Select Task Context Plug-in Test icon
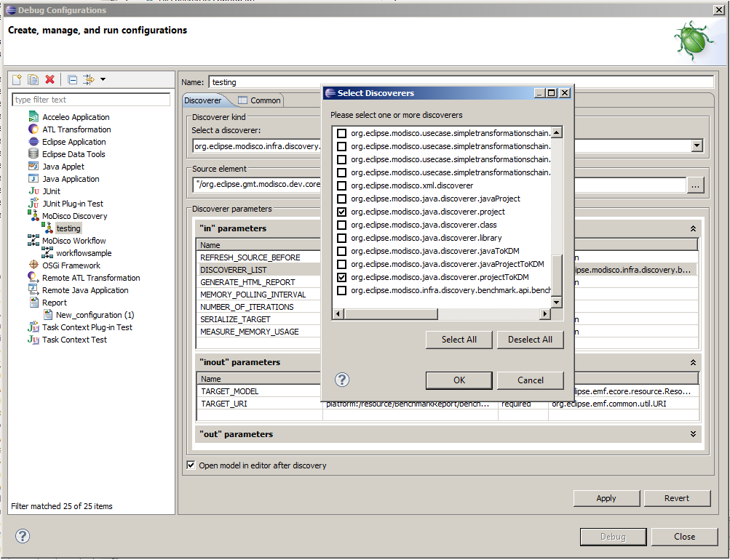This screenshot has width=730, height=560. click(33, 327)
